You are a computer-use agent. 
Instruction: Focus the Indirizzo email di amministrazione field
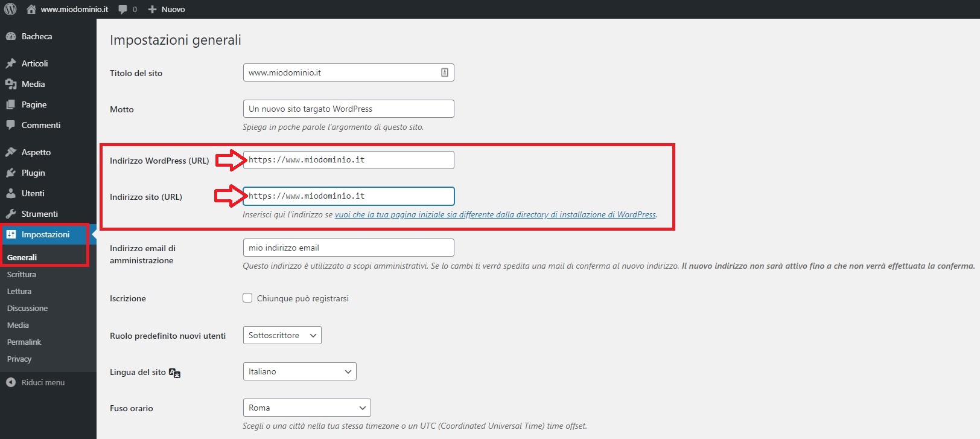(x=348, y=248)
